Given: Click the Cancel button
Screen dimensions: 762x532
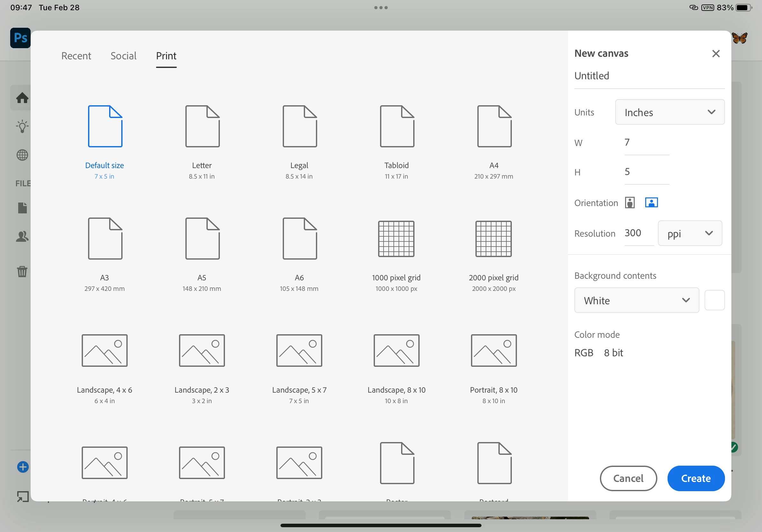Looking at the screenshot, I should coord(628,478).
